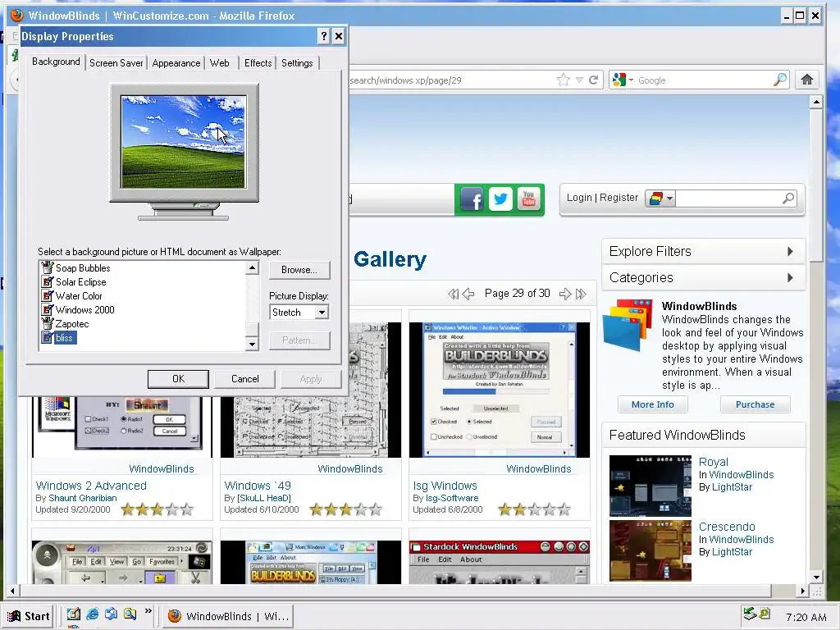Image resolution: width=840 pixels, height=630 pixels.
Task: Click the Isg Windows preview thumbnail
Action: pos(500,390)
